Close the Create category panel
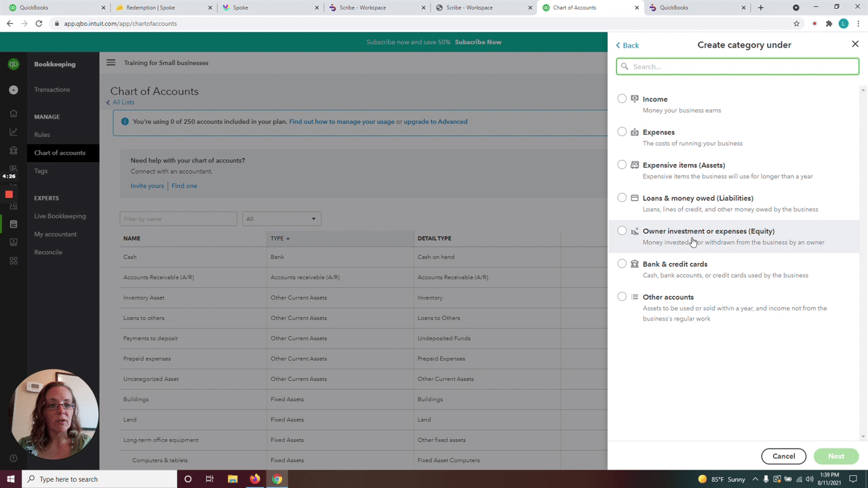The width and height of the screenshot is (868, 488). [x=854, y=44]
